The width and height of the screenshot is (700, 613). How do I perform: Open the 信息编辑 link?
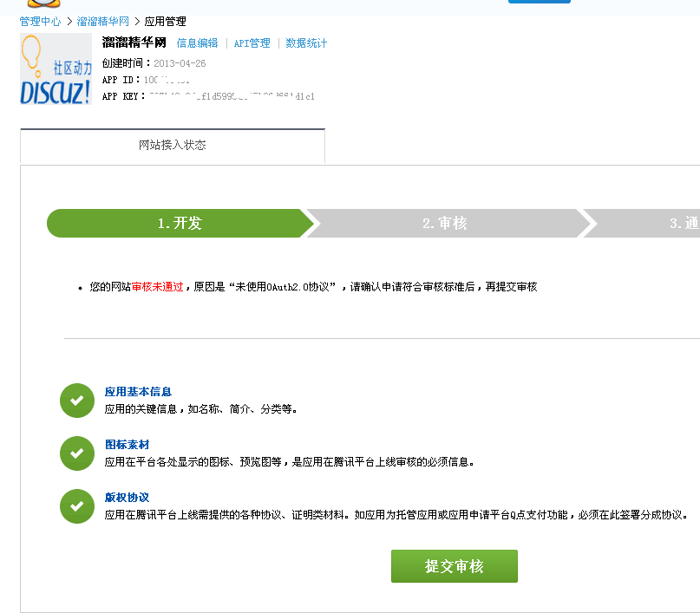(x=197, y=42)
